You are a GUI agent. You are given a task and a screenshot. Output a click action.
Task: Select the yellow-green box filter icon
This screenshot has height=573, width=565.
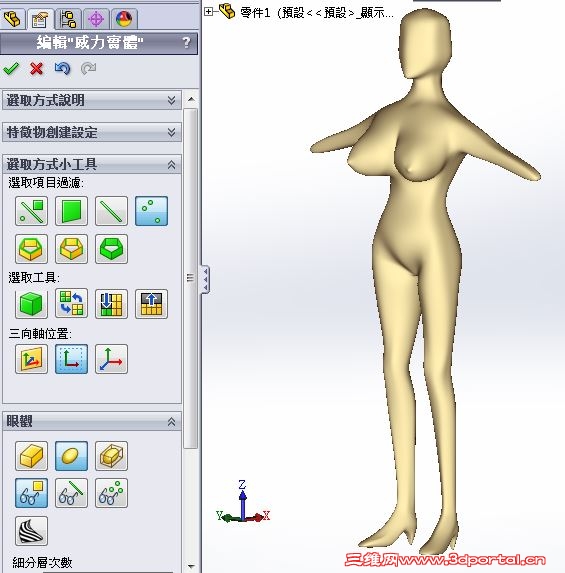[31, 249]
